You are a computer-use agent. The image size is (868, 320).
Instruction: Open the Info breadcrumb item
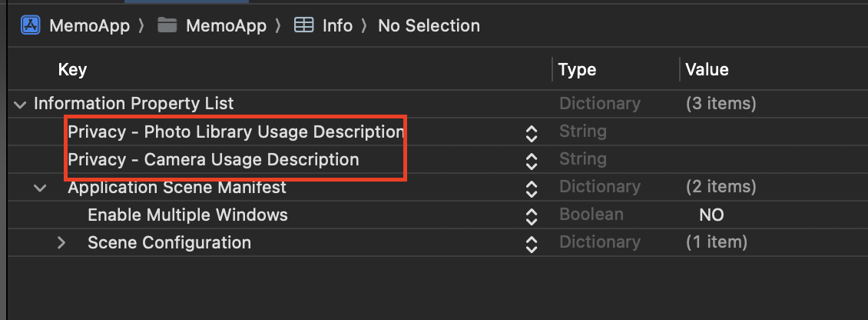[x=338, y=25]
